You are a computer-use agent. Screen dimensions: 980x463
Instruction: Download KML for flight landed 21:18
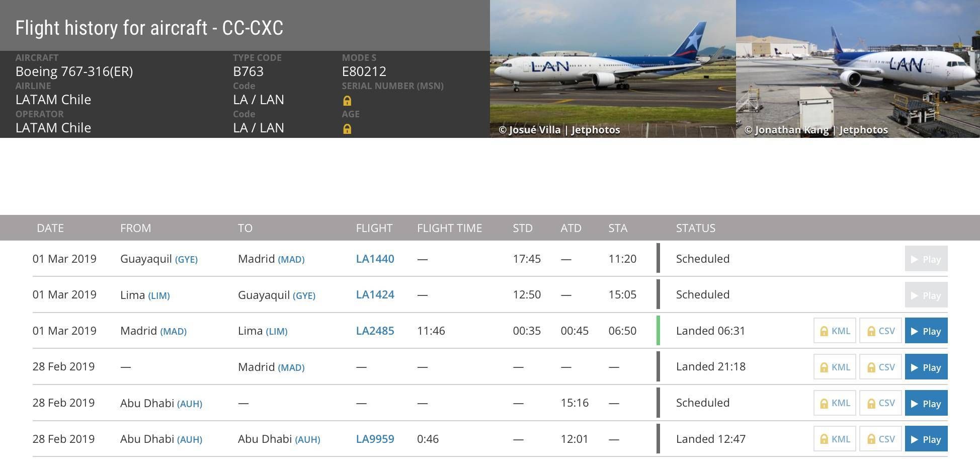835,367
